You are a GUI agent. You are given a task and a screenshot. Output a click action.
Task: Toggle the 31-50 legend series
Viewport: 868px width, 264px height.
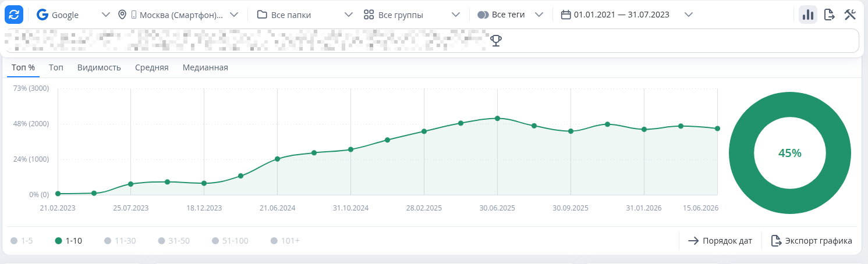tap(173, 241)
